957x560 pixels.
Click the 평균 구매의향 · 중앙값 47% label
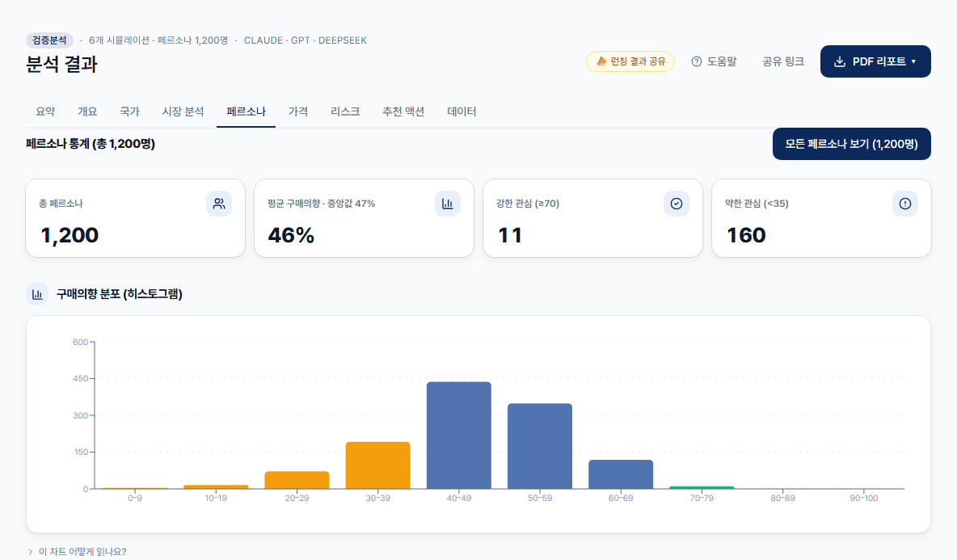[x=321, y=204]
